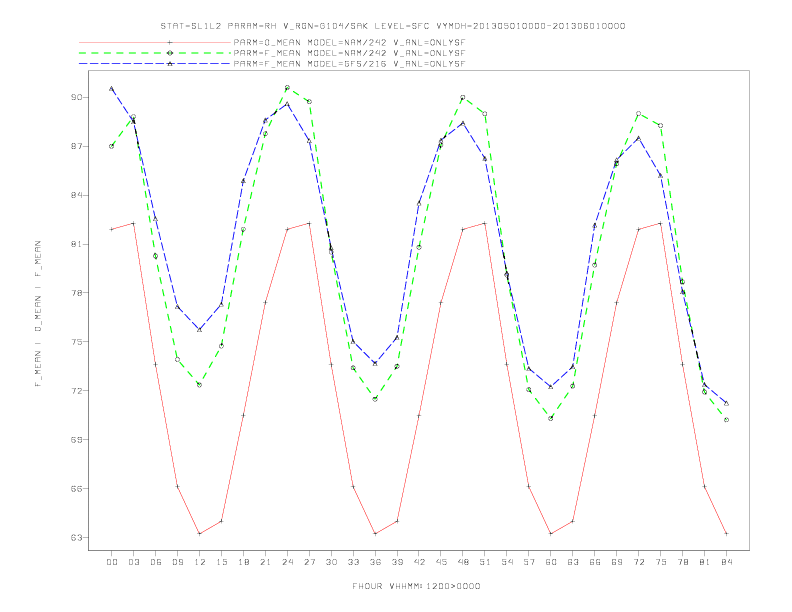Click x-axis tick label 30
The image size is (792, 612).
pos(331,562)
